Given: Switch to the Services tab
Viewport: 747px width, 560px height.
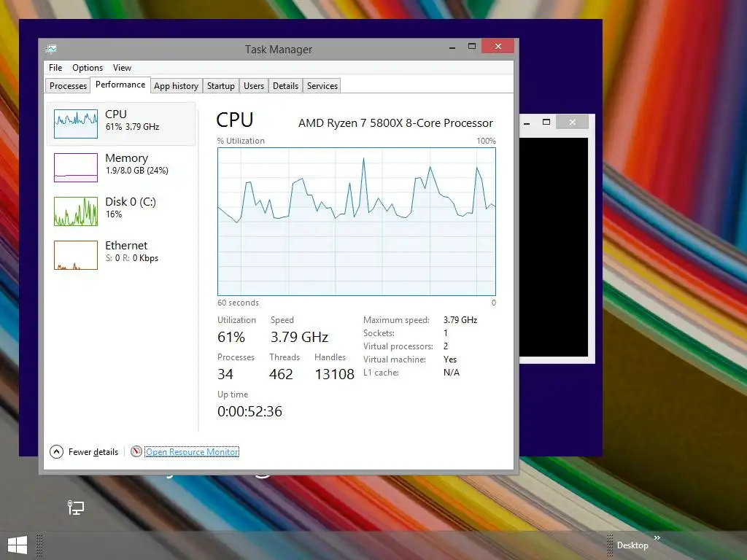Looking at the screenshot, I should [x=322, y=86].
